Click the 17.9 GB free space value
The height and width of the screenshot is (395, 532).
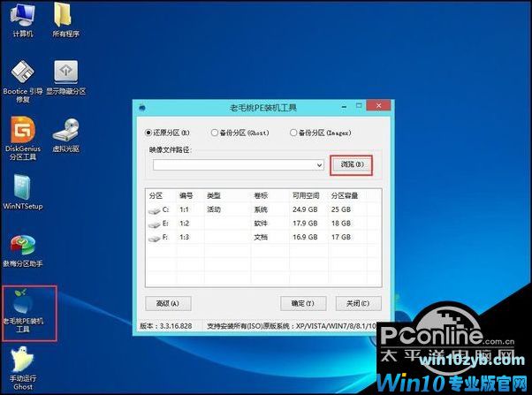pos(305,224)
